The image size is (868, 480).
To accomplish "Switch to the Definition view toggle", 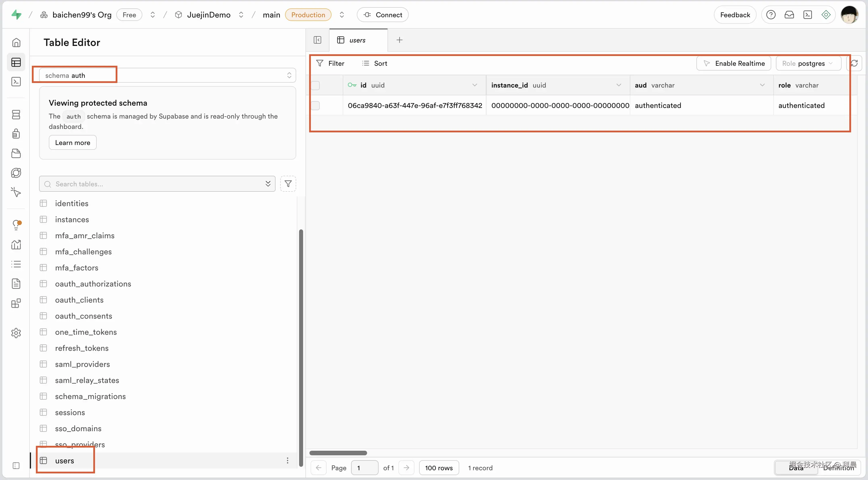I will [838, 468].
